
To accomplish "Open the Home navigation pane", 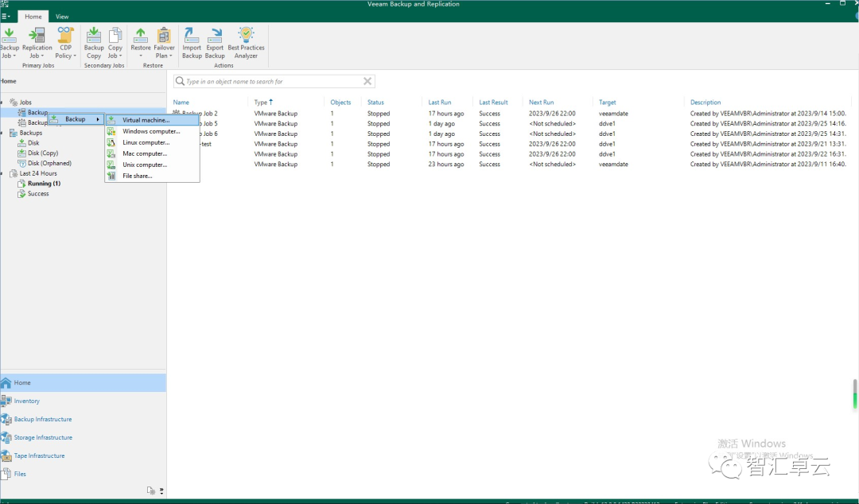I will pos(84,382).
